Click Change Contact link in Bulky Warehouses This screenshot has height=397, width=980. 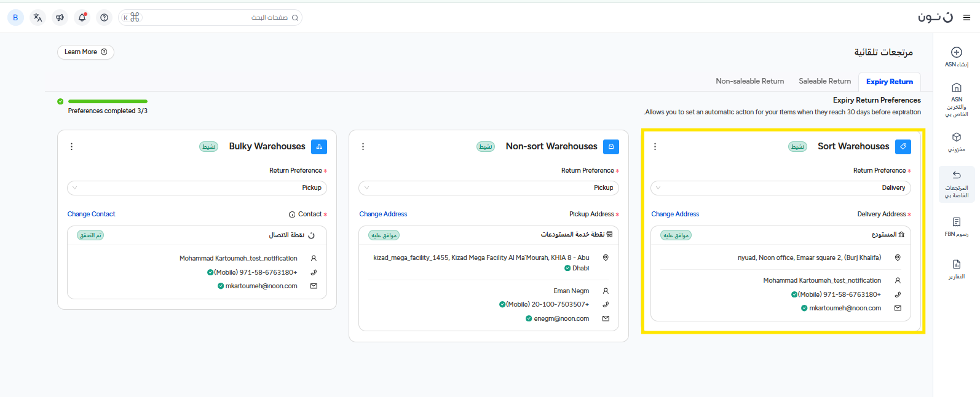(91, 214)
